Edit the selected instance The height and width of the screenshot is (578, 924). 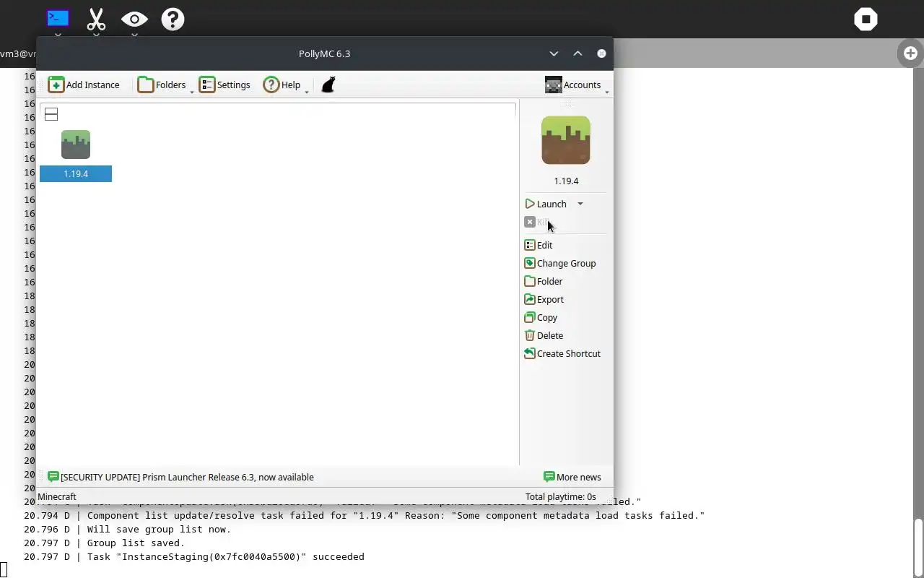pos(539,245)
